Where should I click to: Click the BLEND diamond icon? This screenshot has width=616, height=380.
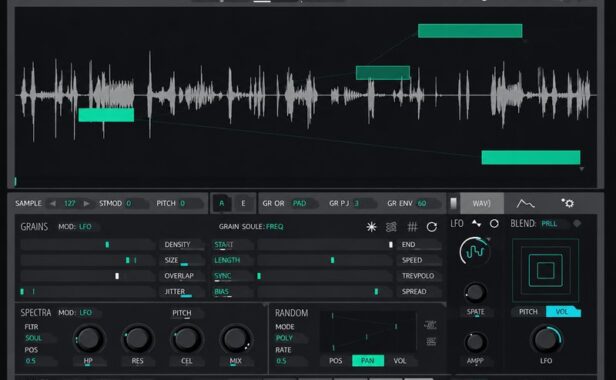coord(577,223)
